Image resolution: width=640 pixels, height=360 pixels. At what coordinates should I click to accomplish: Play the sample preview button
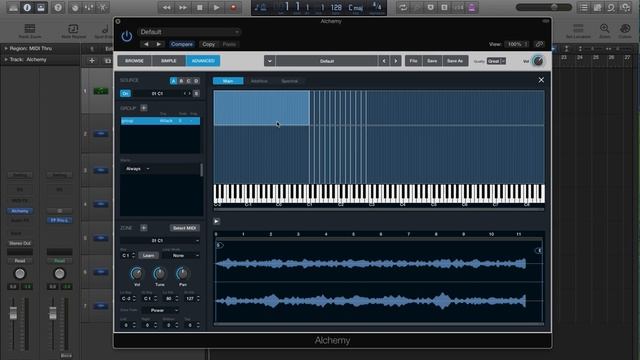[x=217, y=221]
